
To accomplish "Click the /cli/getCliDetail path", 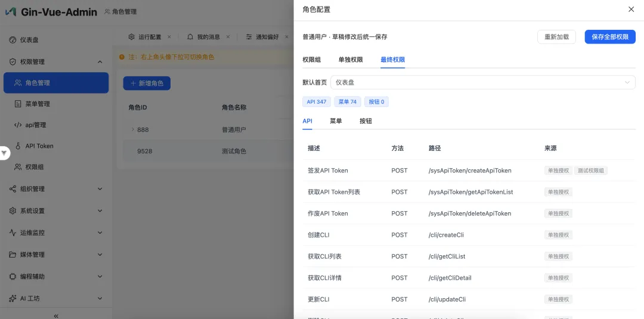I will 450,278.
